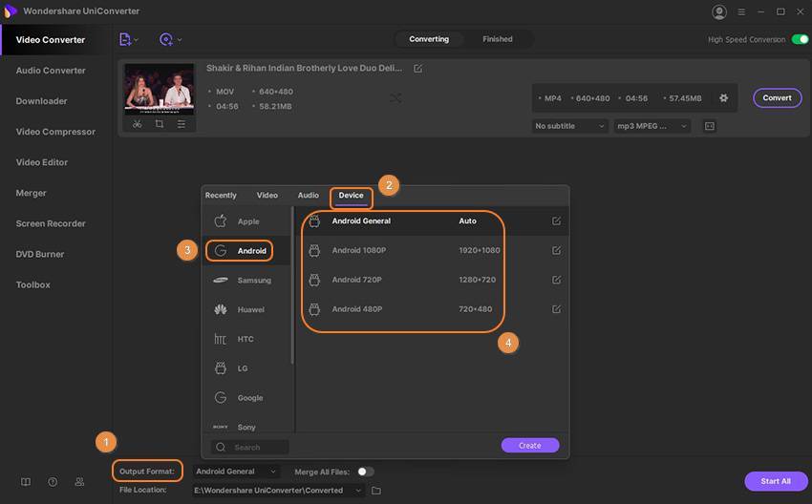Click the crop icon under video thumbnail

pyautogui.click(x=160, y=124)
